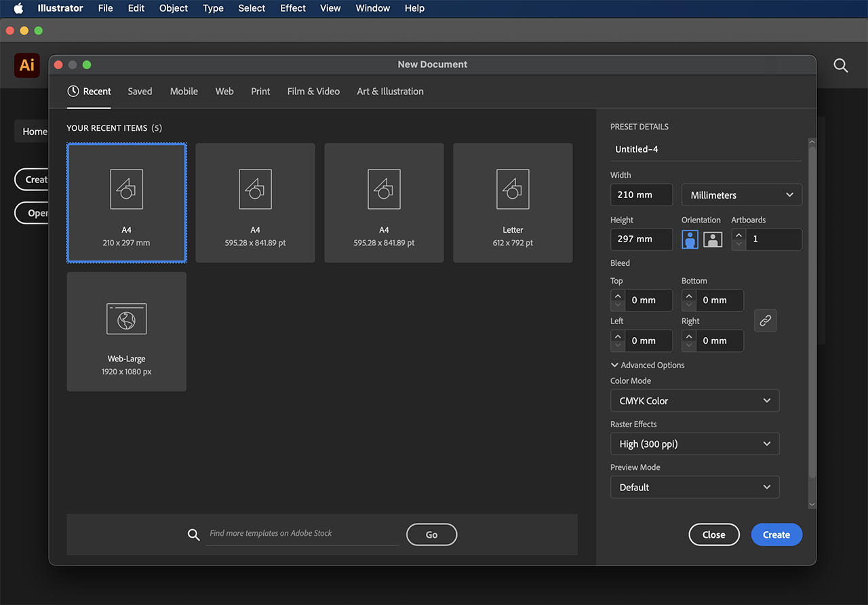
Task: Select the Letter 612 x 792 pt preset
Action: (x=513, y=203)
